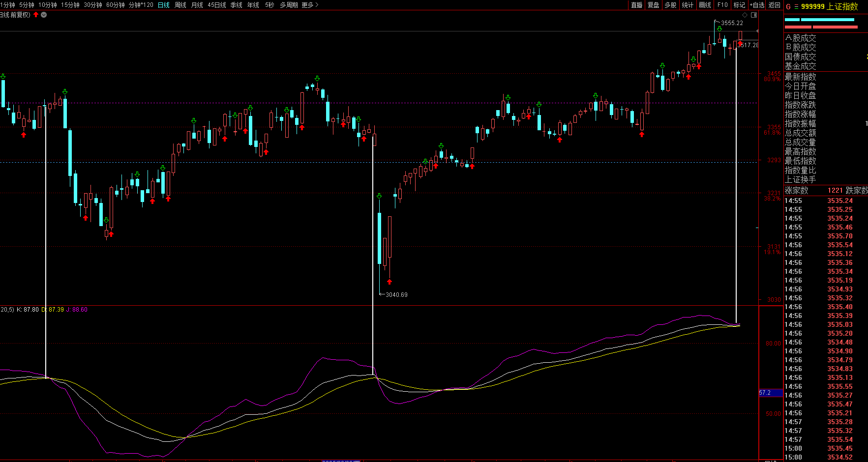Choose the 30分钟 chart period
Screen dimensions: 868x462
coord(93,5)
